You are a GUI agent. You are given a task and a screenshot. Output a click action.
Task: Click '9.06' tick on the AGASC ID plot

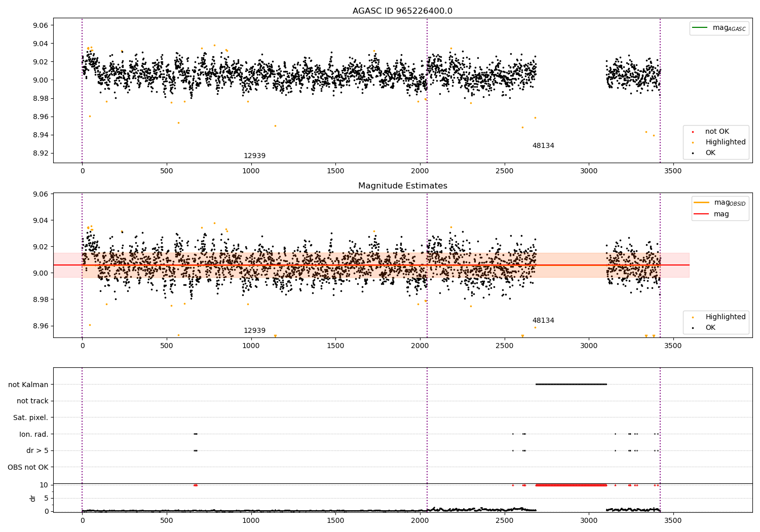(x=41, y=25)
